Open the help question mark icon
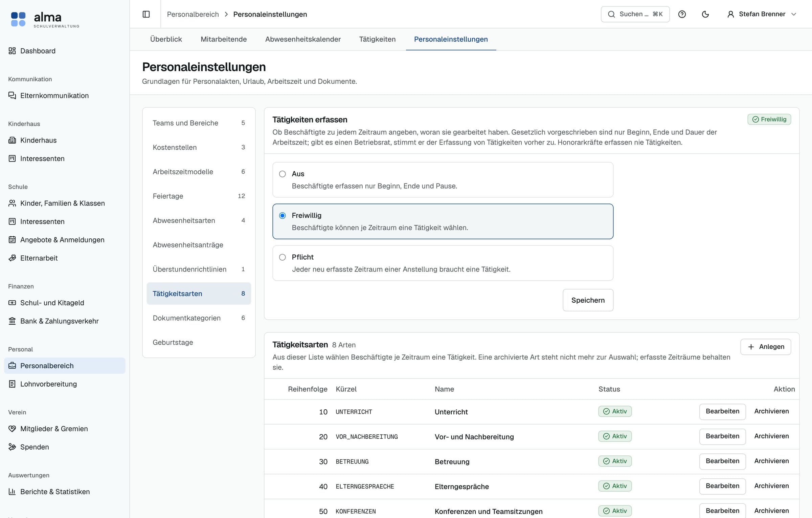 click(682, 14)
